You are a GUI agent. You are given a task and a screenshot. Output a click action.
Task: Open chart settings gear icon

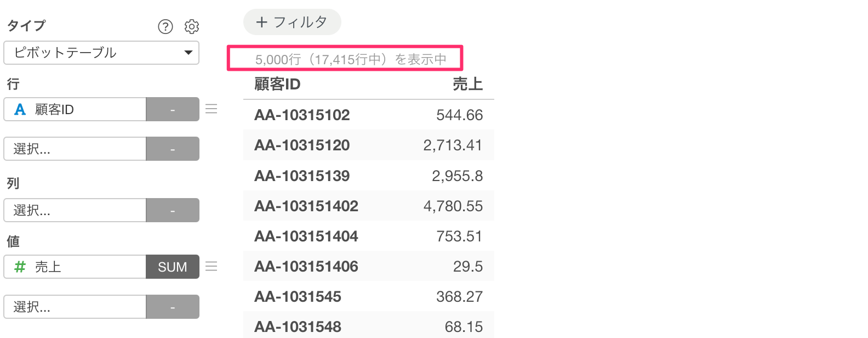pyautogui.click(x=192, y=26)
